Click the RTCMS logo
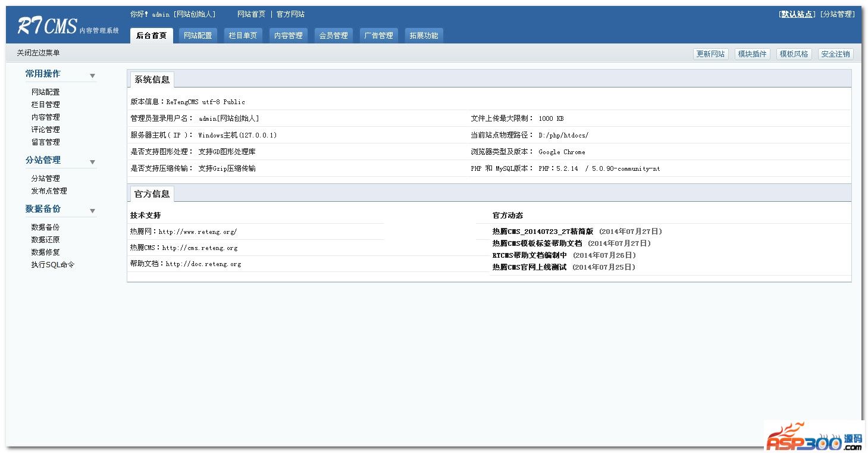 (68, 26)
